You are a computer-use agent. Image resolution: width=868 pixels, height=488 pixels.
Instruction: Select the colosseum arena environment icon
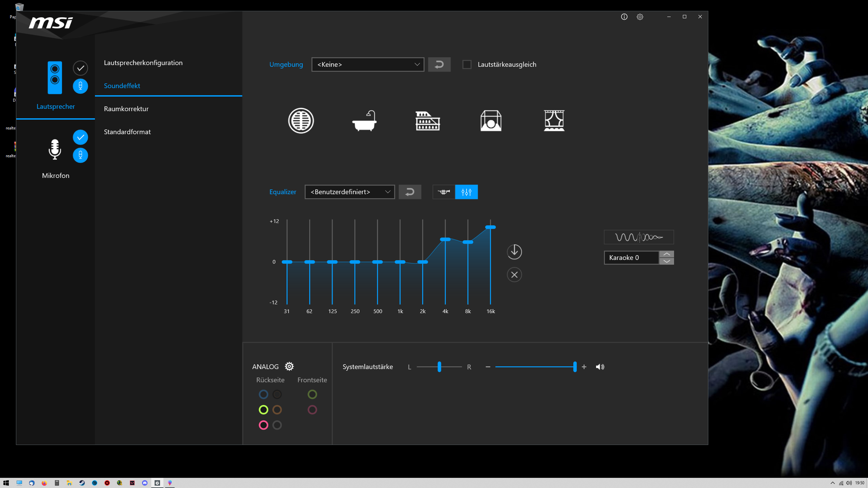coord(428,121)
